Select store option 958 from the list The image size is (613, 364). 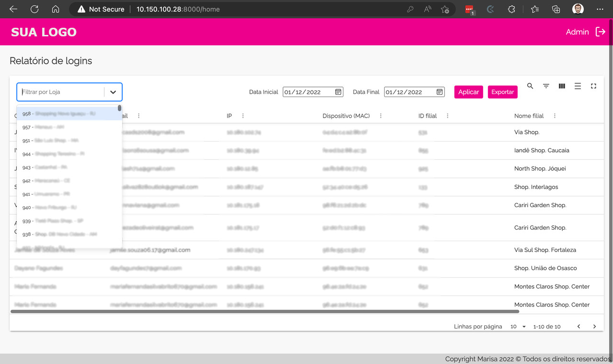click(x=67, y=114)
